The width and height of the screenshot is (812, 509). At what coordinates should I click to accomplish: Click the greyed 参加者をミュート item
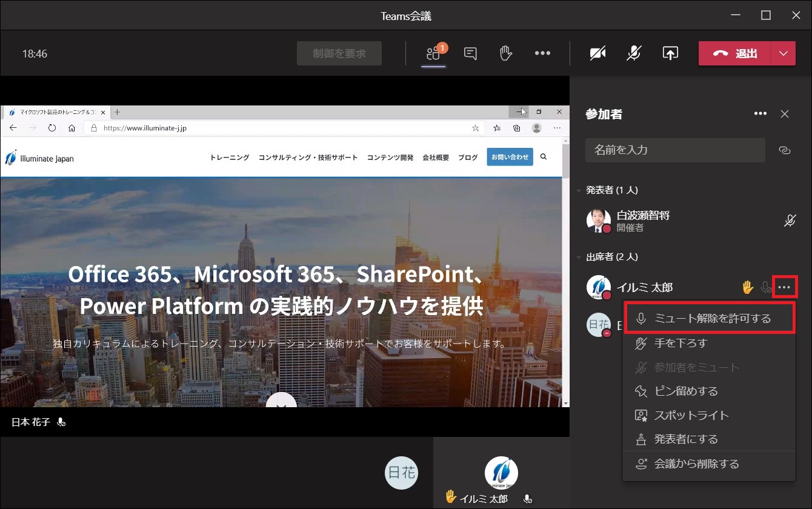click(x=708, y=367)
